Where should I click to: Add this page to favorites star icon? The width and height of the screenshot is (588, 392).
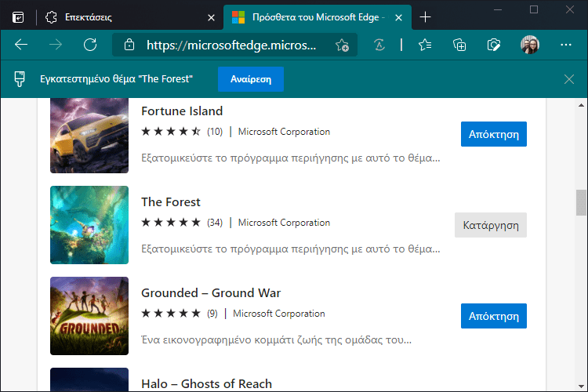(342, 45)
